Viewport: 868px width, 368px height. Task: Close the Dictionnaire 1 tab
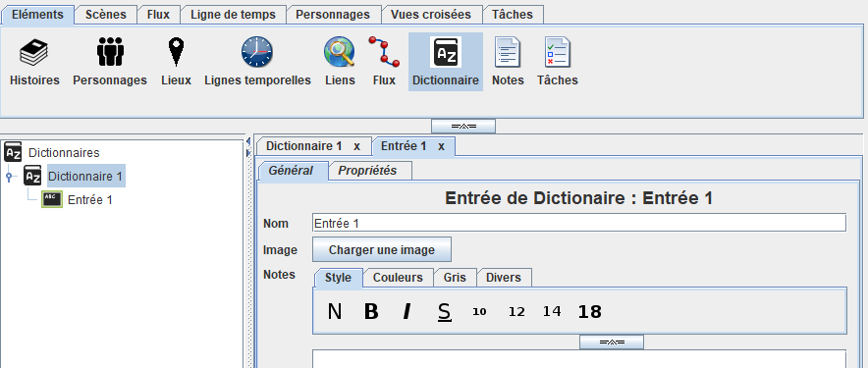coord(357,146)
